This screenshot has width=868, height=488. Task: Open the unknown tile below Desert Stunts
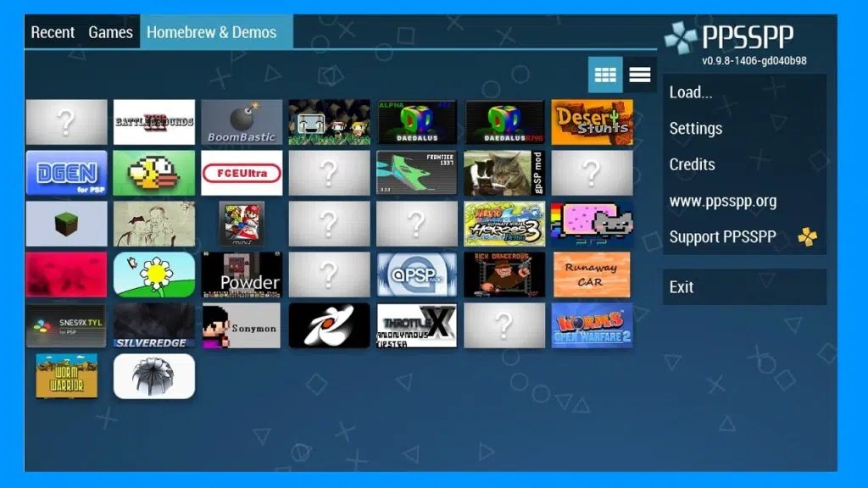[592, 173]
